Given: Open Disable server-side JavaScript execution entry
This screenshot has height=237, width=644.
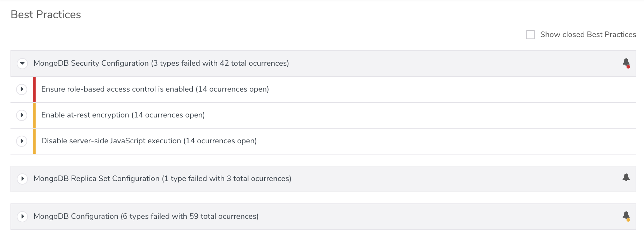Looking at the screenshot, I should click(149, 141).
